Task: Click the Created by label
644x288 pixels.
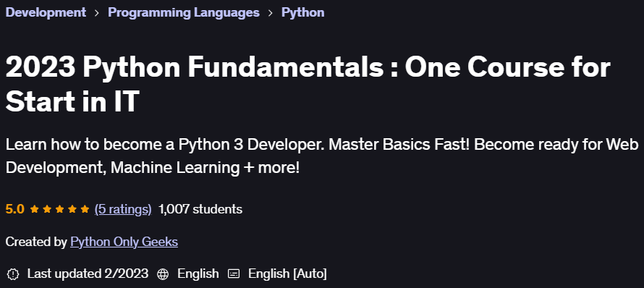Action: (36, 242)
